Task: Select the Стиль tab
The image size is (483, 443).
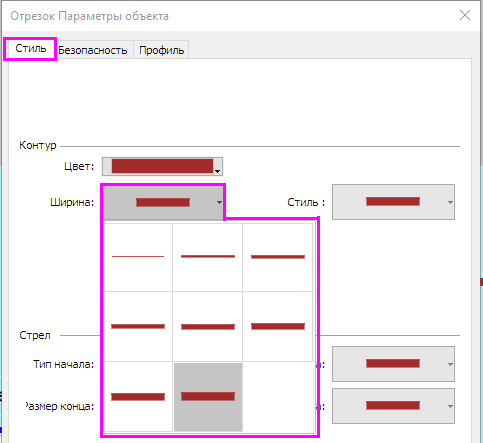Action: click(30, 49)
